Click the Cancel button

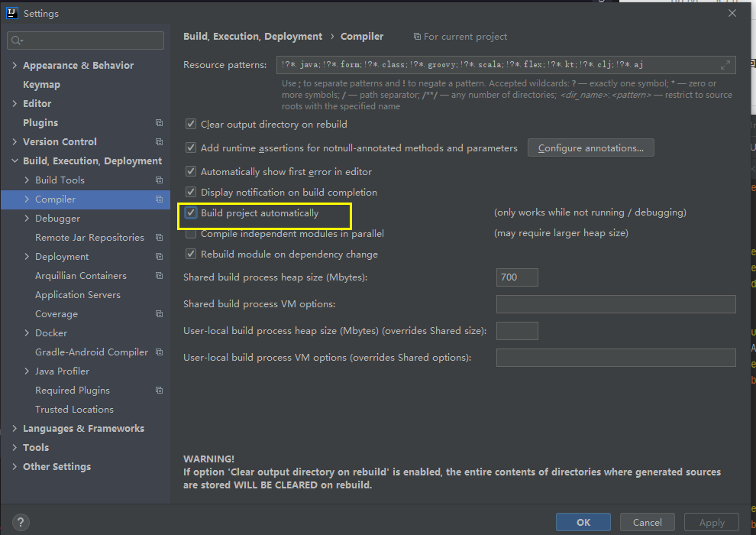[647, 522]
